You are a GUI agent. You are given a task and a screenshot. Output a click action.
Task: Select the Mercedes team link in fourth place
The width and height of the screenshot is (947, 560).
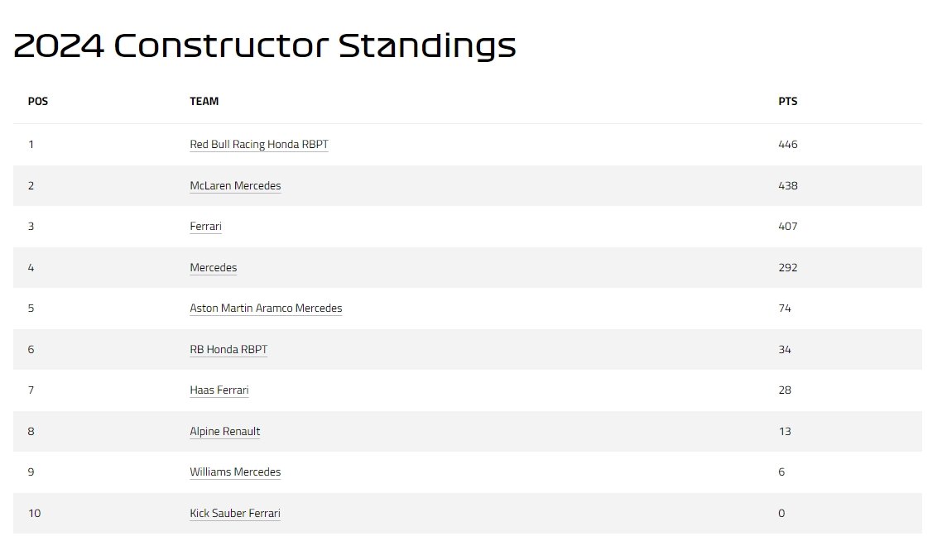pos(213,267)
